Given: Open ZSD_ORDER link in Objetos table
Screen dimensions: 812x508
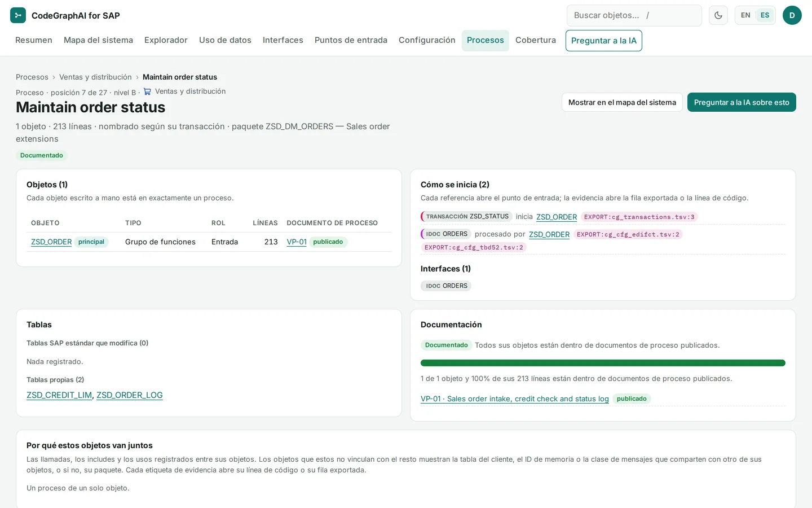Looking at the screenshot, I should point(51,242).
